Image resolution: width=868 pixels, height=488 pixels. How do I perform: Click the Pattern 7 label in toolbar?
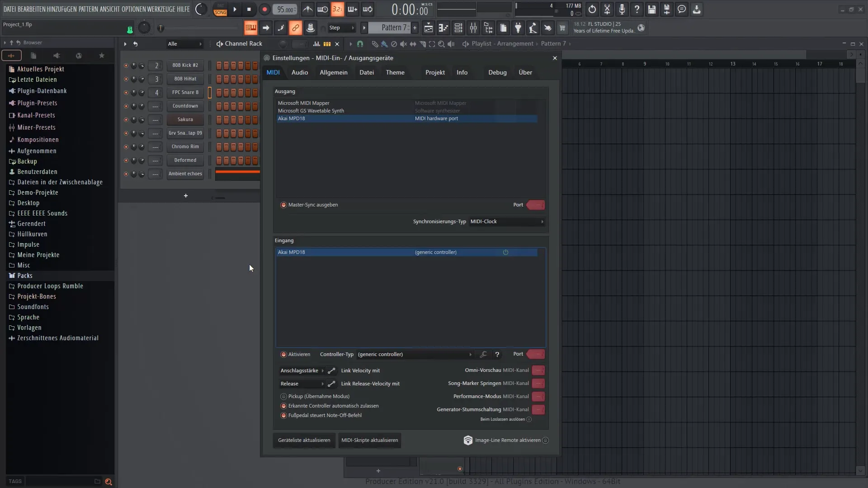pos(393,28)
